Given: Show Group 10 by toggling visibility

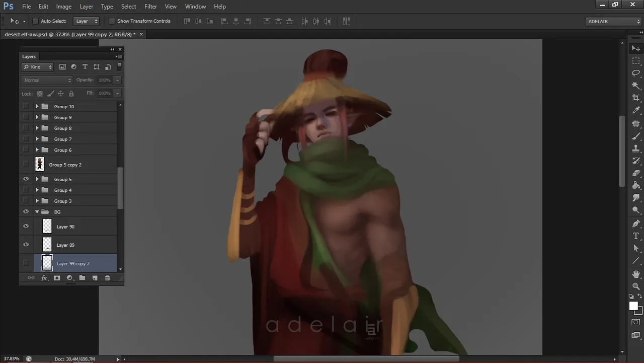Looking at the screenshot, I should click(26, 107).
